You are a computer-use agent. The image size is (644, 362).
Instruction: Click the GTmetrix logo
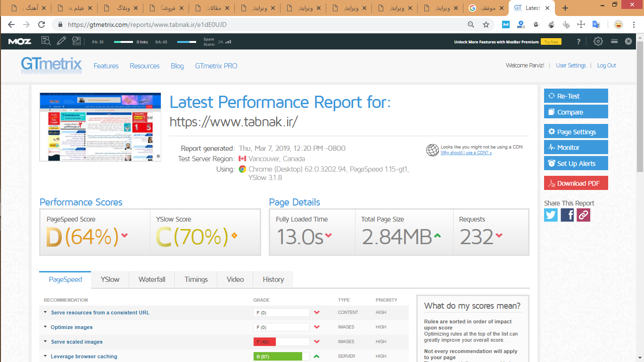coord(51,65)
